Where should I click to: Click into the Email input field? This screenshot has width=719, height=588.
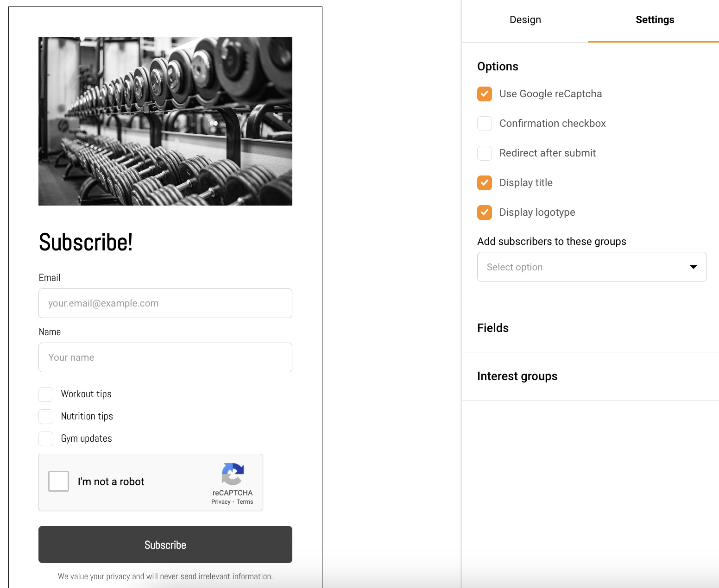[165, 303]
